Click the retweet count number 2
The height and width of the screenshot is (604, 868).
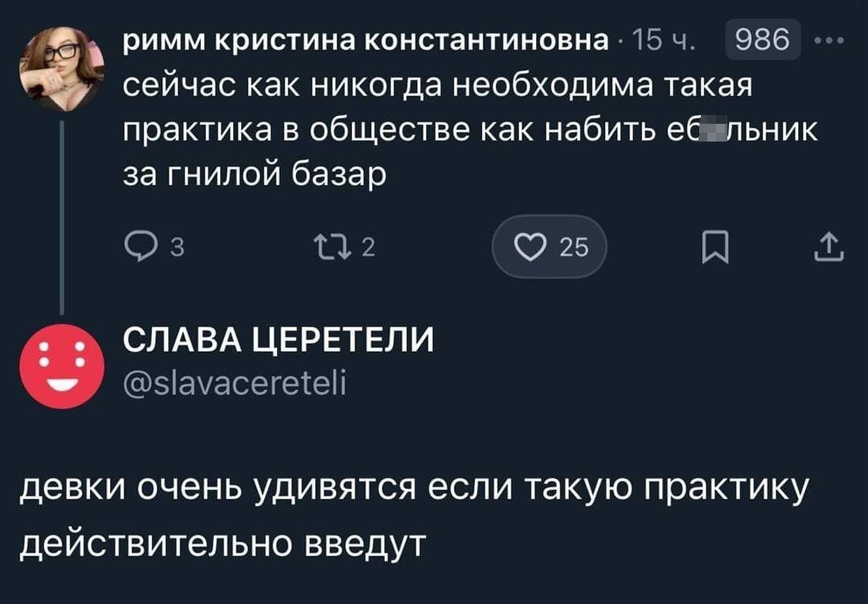coord(368,250)
